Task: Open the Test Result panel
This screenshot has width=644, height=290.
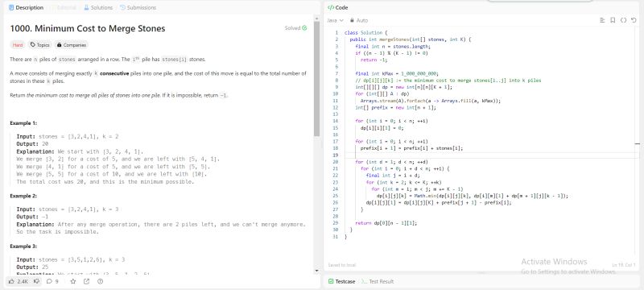Action: [x=378, y=281]
